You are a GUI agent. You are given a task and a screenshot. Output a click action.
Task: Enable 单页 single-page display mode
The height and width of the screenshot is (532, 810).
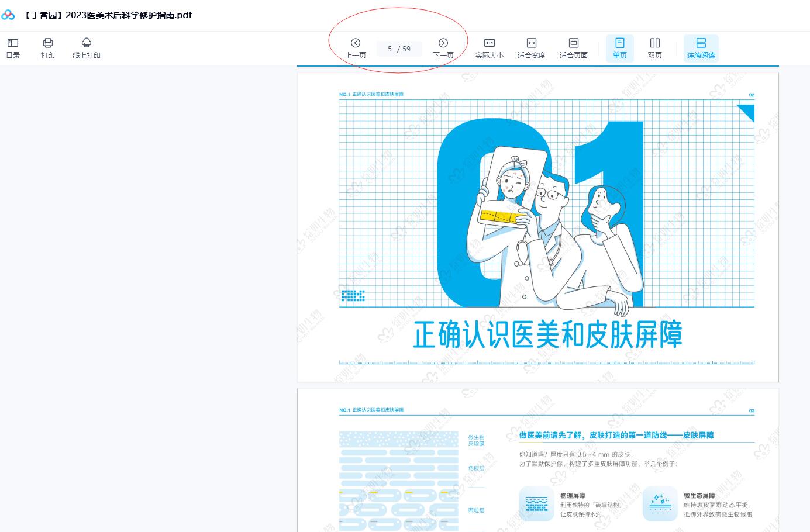619,48
